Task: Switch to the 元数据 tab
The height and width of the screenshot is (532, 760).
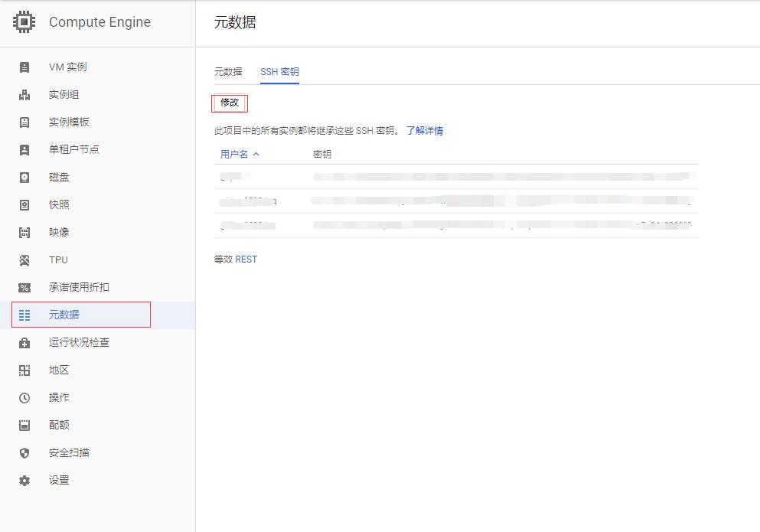Action: (228, 72)
